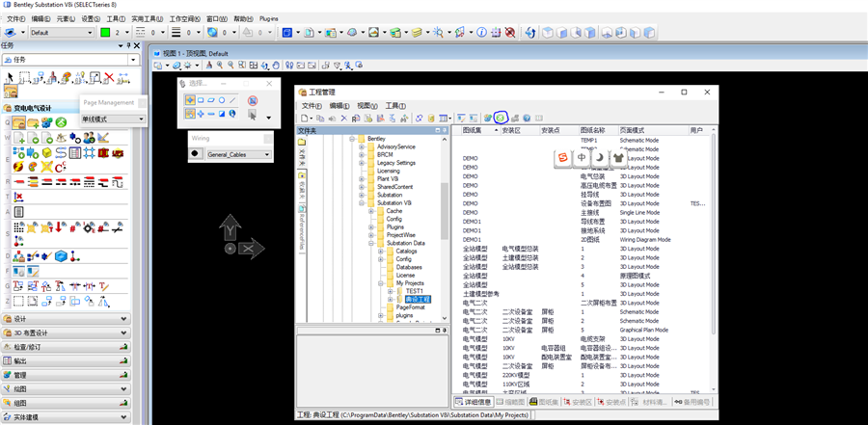Sort by 页面模式 column header
This screenshot has height=425, width=868.
point(653,131)
